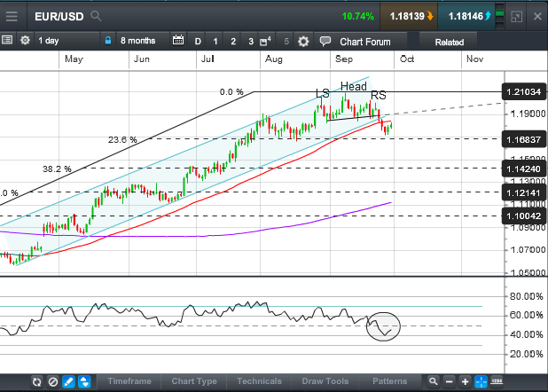
Task: Select chart layout 2
Action: (x=233, y=42)
